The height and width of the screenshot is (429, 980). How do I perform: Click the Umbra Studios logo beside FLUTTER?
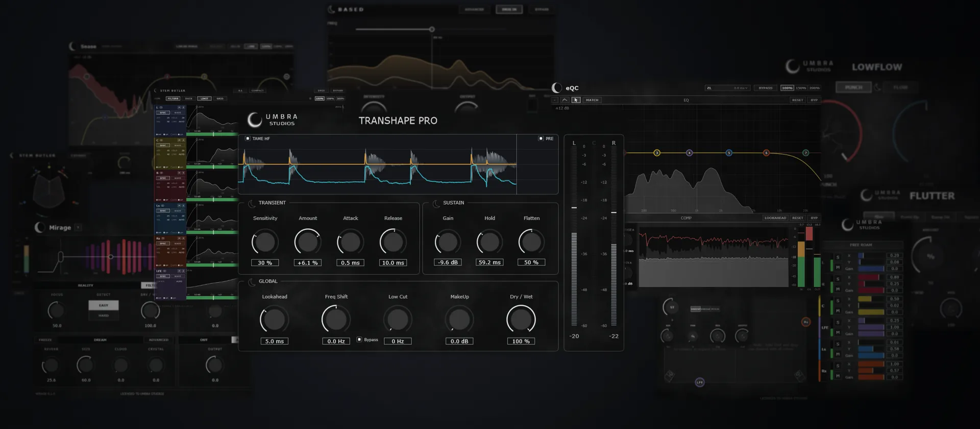pos(880,195)
